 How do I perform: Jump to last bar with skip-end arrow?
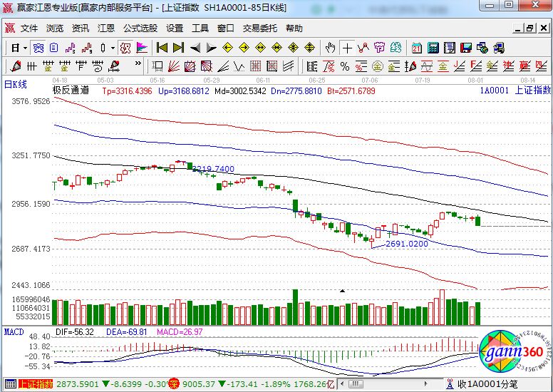tap(178, 48)
